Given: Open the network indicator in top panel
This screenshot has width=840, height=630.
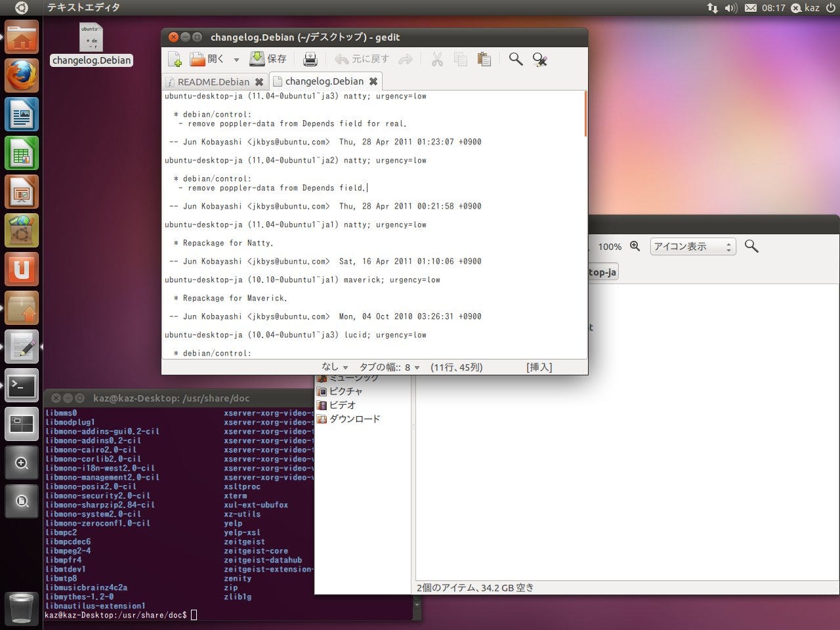Looking at the screenshot, I should 712,8.
